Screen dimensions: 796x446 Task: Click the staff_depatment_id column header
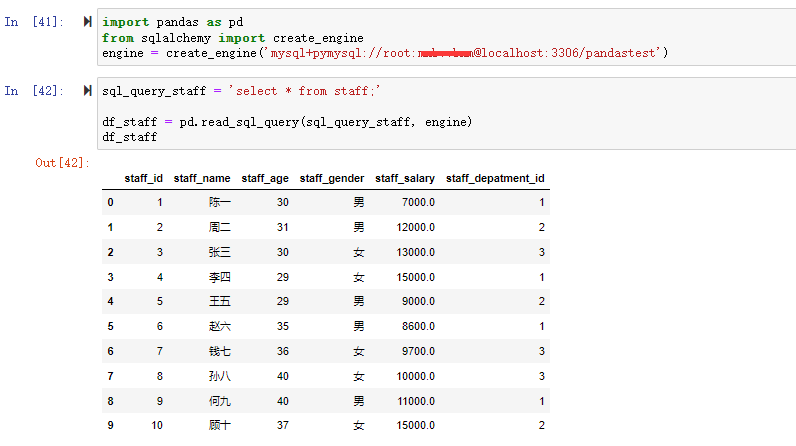click(495, 179)
